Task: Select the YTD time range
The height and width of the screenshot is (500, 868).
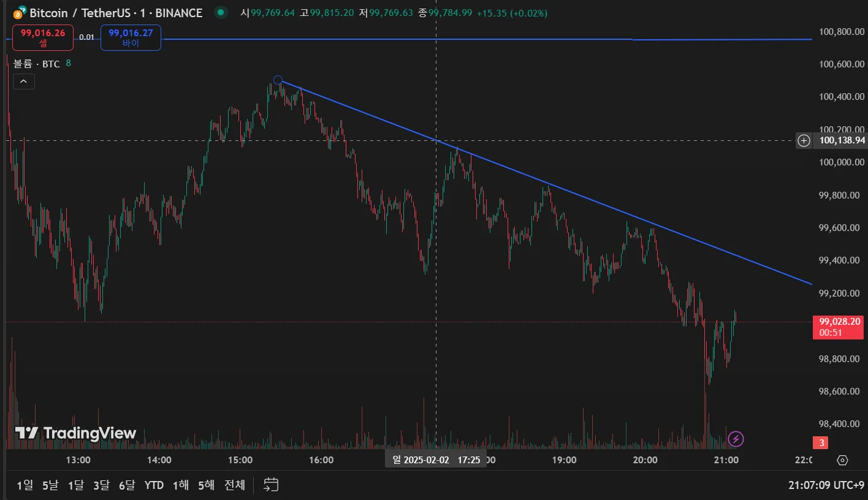Action: point(154,485)
